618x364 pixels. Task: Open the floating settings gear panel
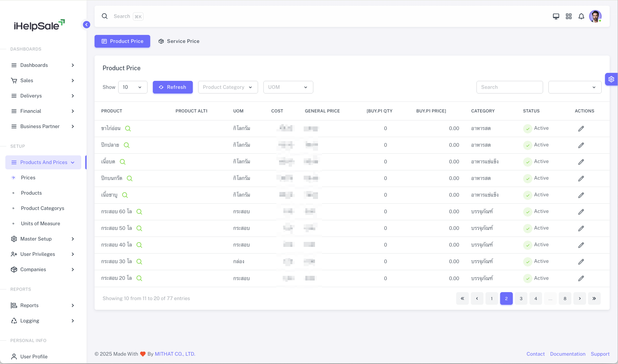611,79
